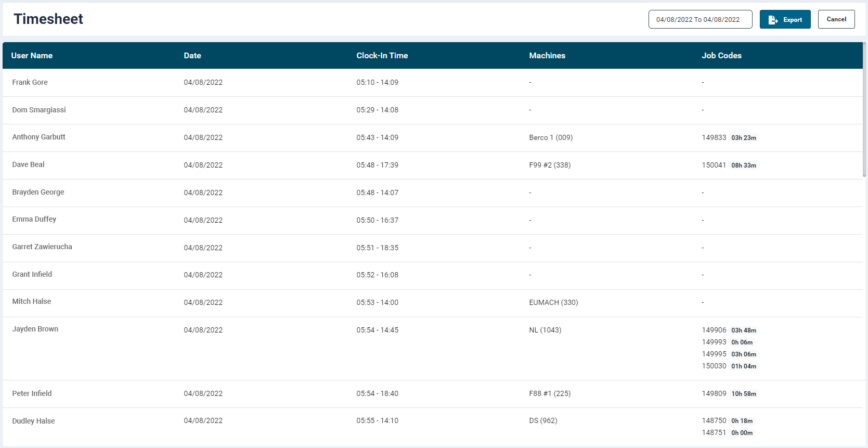Click Dudley Halse's name
The width and height of the screenshot is (868, 448).
(x=34, y=421)
